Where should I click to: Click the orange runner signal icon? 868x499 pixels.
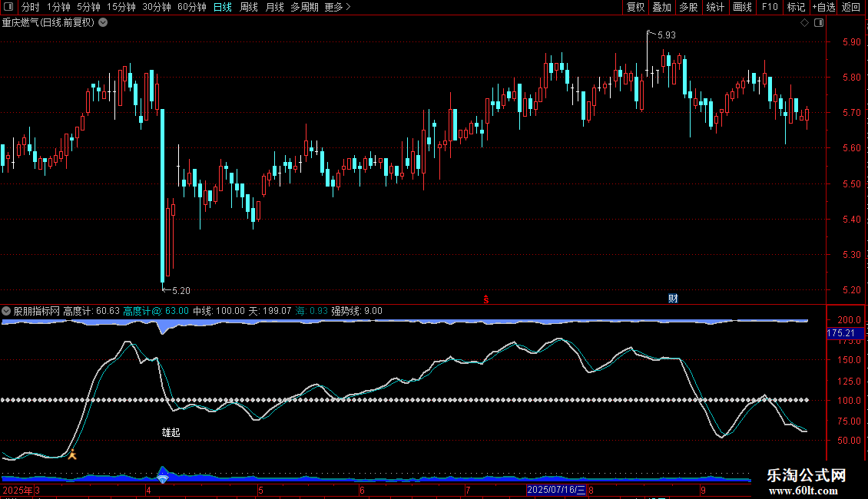tap(72, 454)
